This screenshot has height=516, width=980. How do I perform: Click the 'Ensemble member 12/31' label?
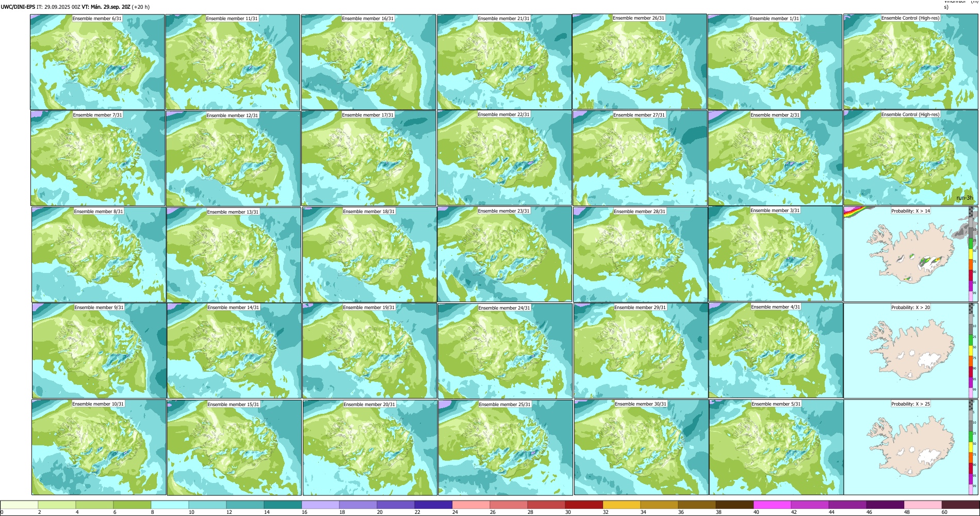[x=232, y=115]
